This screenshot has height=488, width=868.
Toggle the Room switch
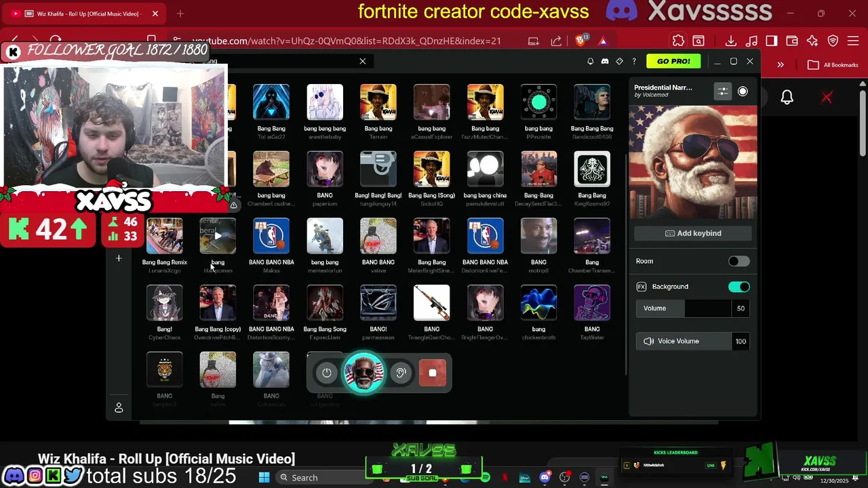[738, 261]
